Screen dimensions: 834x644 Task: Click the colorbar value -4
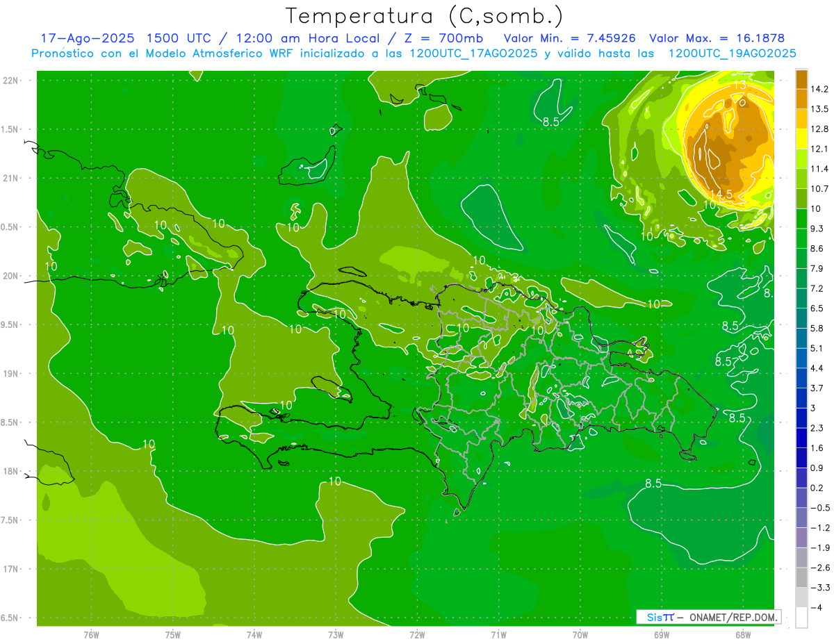[x=817, y=608]
